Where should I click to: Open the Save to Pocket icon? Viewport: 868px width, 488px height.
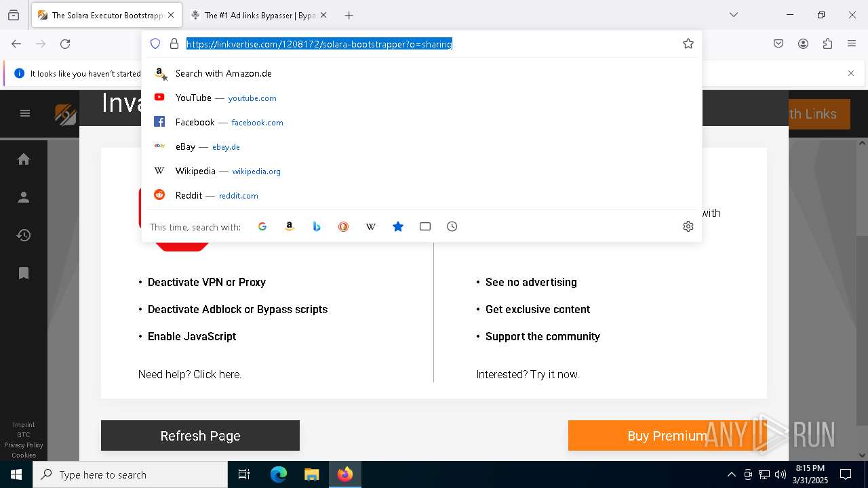778,44
